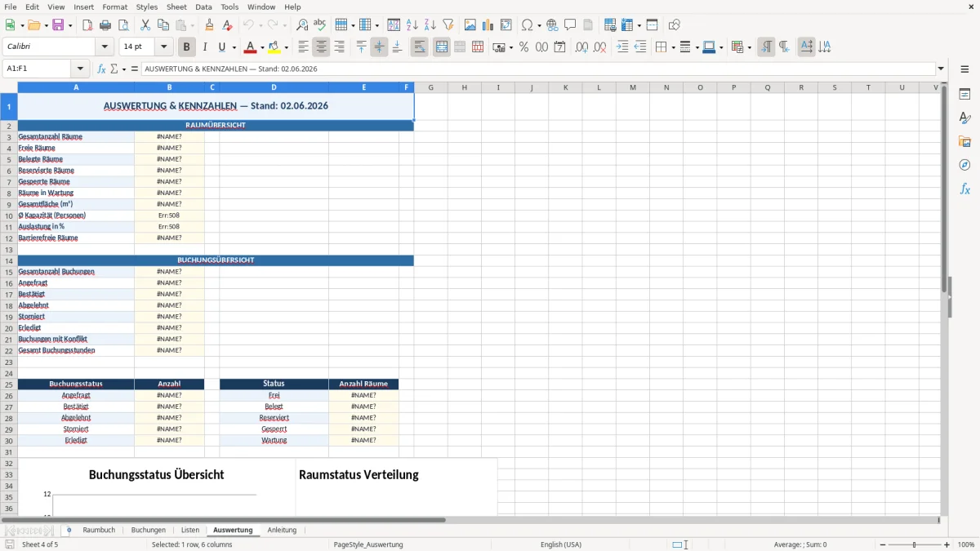Insert a chart
The height and width of the screenshot is (551, 980).
tap(488, 25)
